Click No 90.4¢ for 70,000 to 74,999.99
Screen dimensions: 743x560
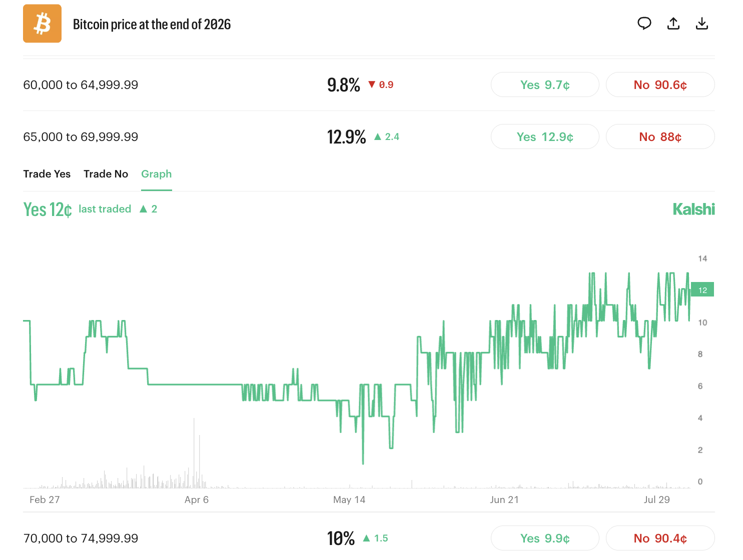(x=660, y=538)
